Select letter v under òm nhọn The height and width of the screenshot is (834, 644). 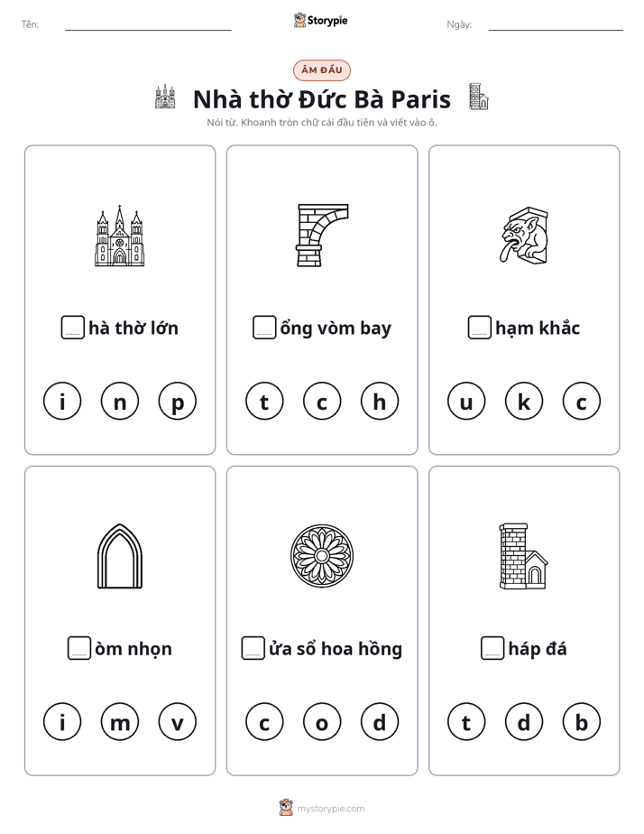tap(178, 722)
